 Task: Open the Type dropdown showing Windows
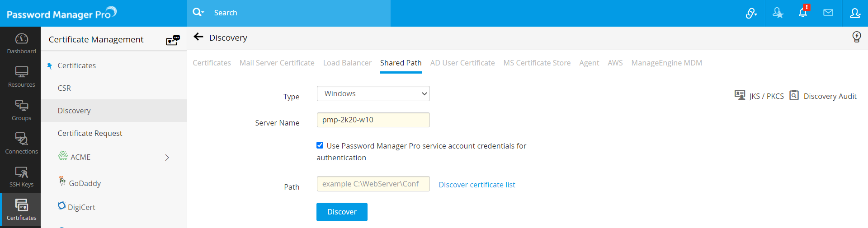(373, 93)
